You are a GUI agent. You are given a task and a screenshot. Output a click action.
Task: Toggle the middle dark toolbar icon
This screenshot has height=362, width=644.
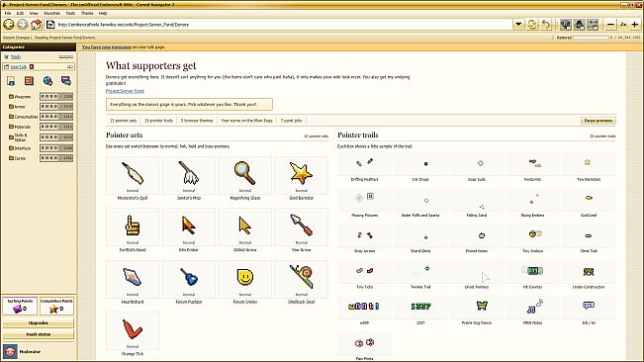pos(579,25)
